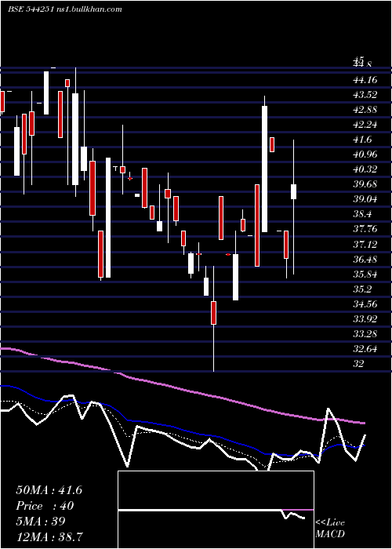Click the 35.84 price axis label

[x=365, y=274]
